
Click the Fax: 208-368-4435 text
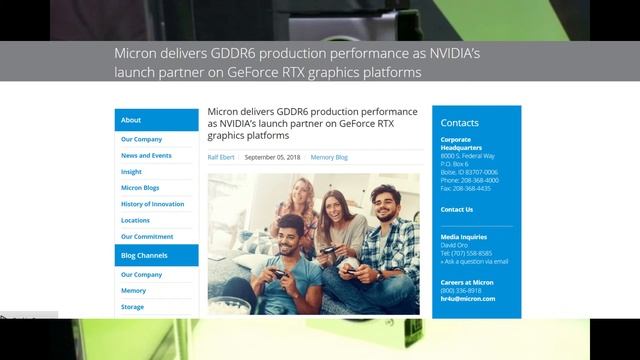tap(465, 189)
